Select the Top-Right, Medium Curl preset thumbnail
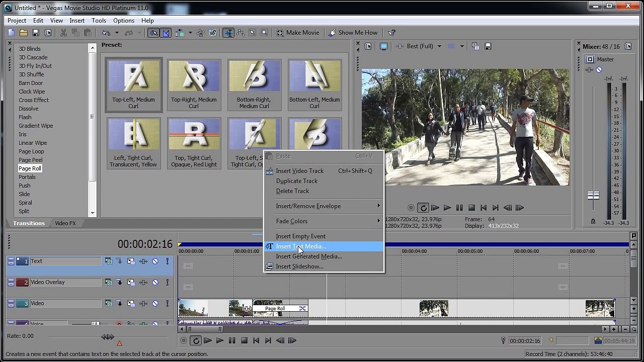Screen dimensions: 644x362 coord(194,84)
